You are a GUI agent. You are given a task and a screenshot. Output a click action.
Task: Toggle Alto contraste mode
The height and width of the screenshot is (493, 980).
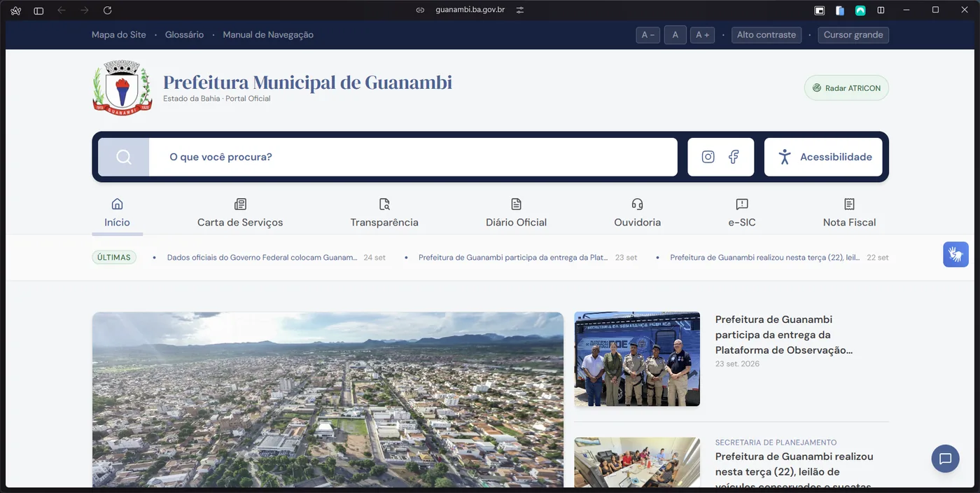coord(766,35)
